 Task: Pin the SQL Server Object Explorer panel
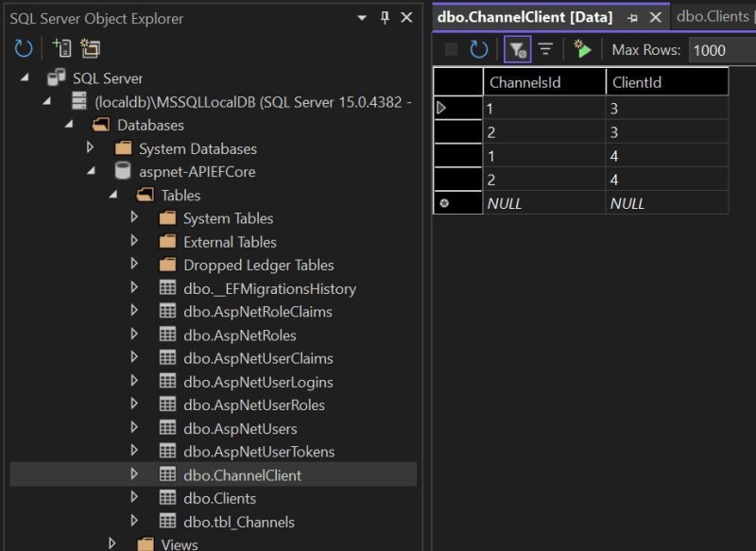pyautogui.click(x=385, y=18)
